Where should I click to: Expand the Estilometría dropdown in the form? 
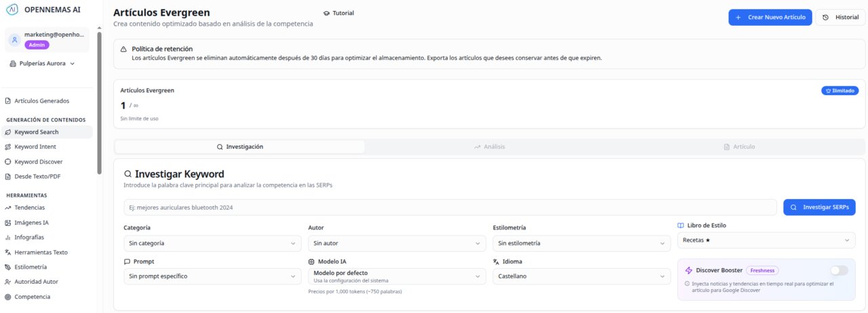coord(582,243)
